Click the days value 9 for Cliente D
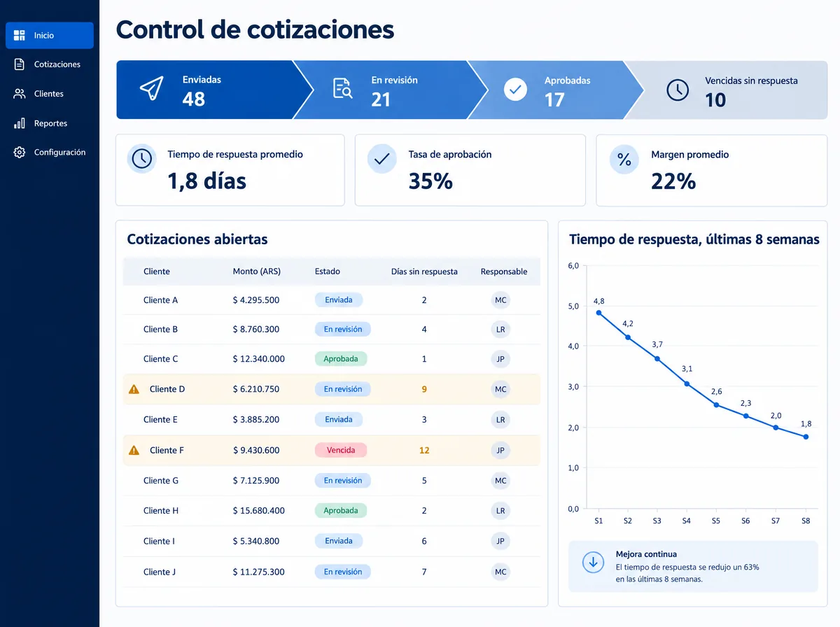 pyautogui.click(x=424, y=389)
